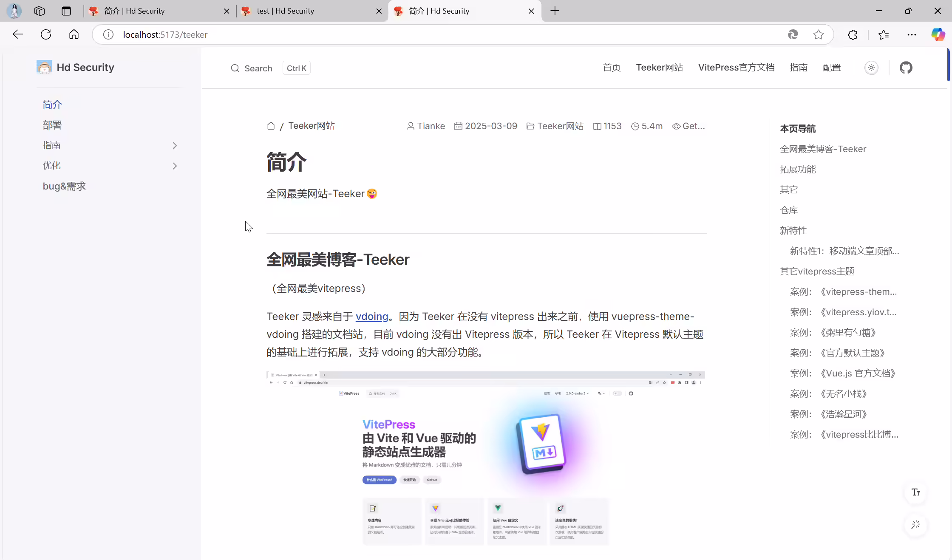The width and height of the screenshot is (952, 560).
Task: Select bug&需求 in the sidebar
Action: 64,186
